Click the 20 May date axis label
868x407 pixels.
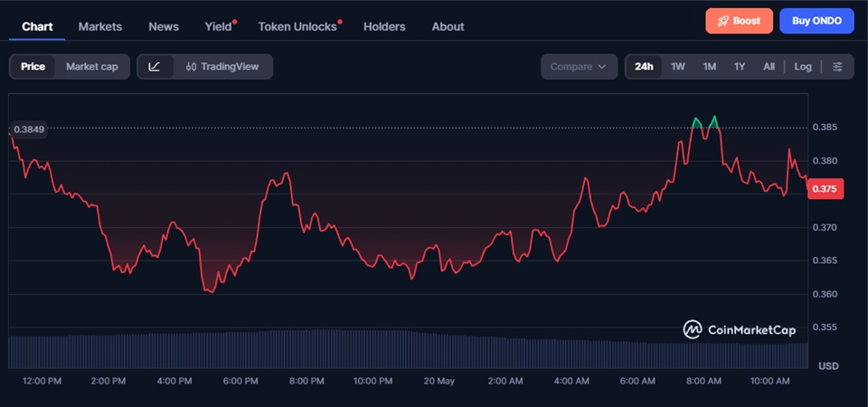(x=439, y=381)
